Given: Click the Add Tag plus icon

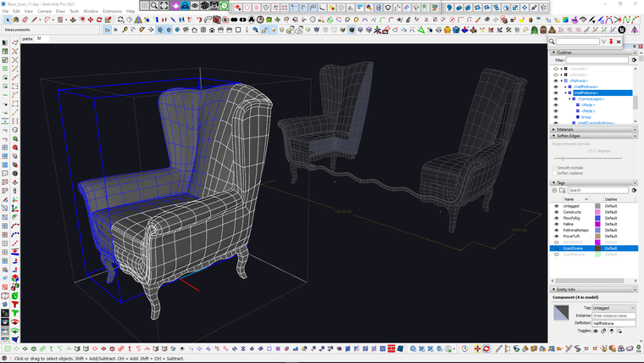Looking at the screenshot, I should pos(554,190).
